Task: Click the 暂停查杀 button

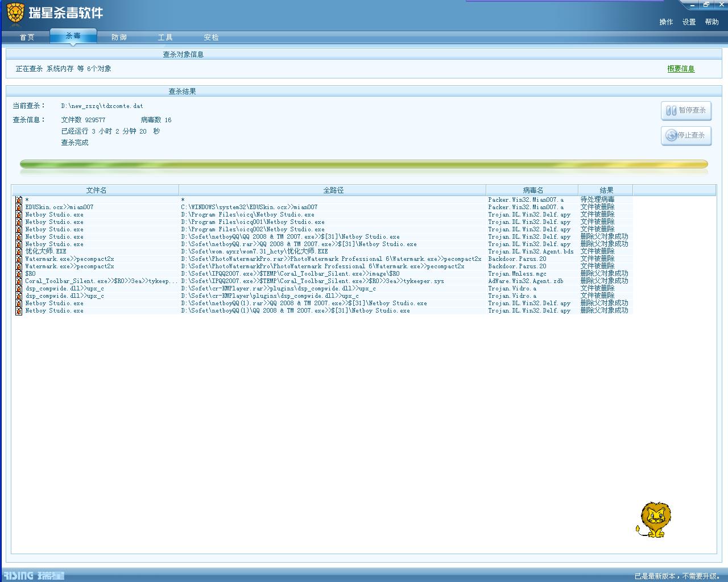Action: tap(686, 111)
